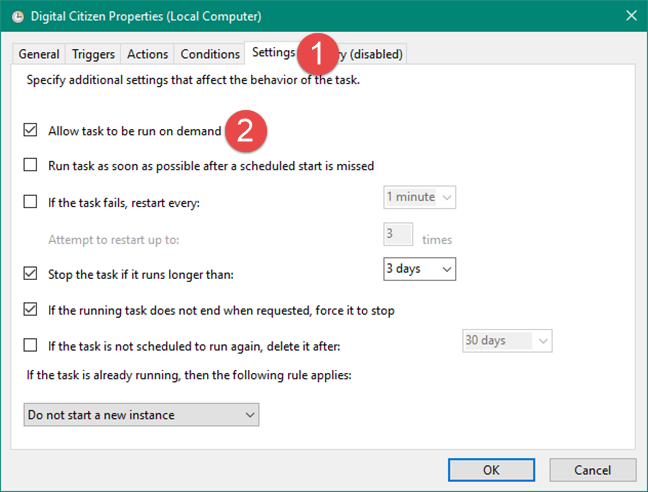Enable Run task as soon as possible after missed start
Screen dimensions: 648x492
[30, 165]
